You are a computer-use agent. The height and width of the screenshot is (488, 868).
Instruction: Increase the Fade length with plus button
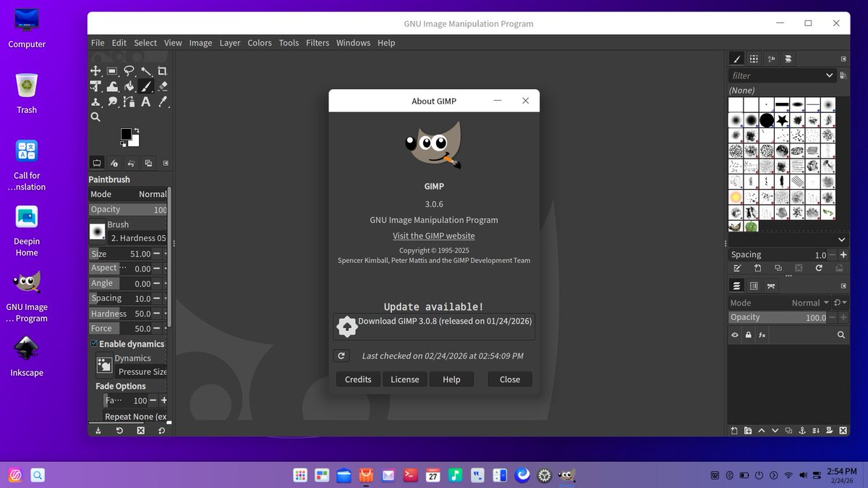[164, 400]
